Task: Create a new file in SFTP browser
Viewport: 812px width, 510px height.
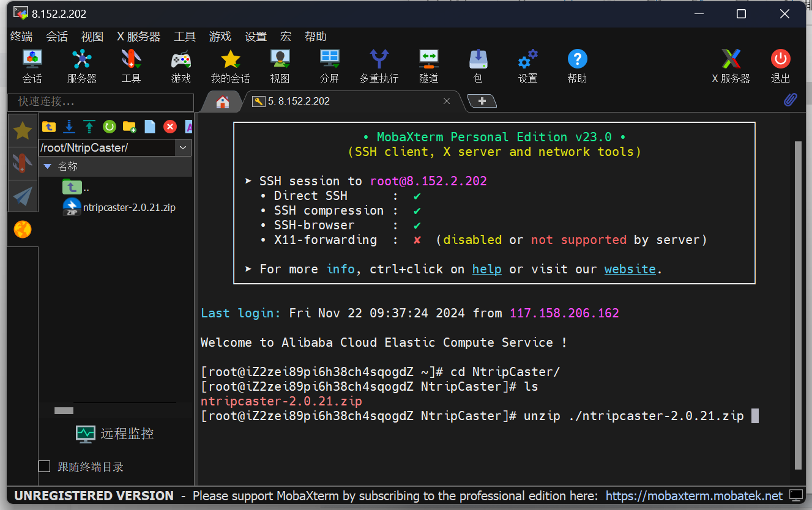Action: (x=150, y=127)
